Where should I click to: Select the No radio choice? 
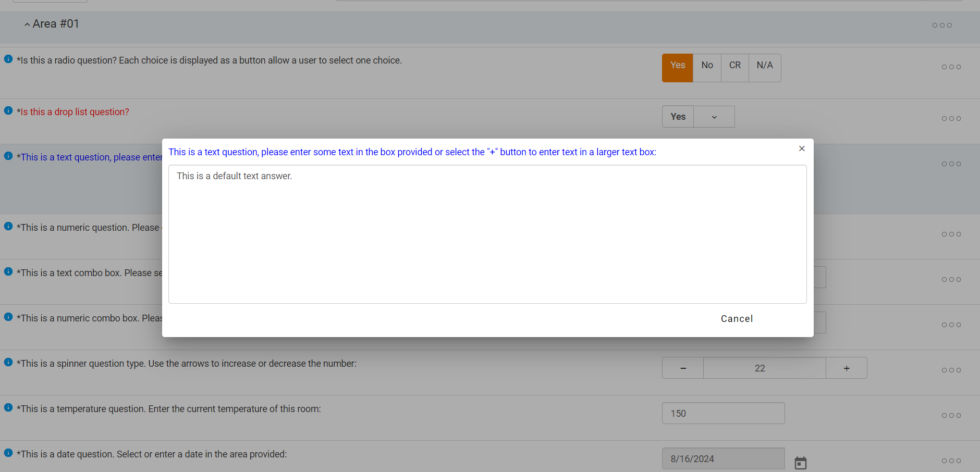[707, 68]
